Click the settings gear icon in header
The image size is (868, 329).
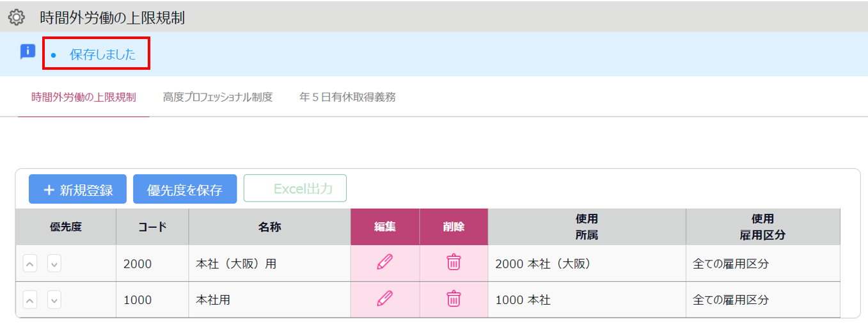click(16, 17)
